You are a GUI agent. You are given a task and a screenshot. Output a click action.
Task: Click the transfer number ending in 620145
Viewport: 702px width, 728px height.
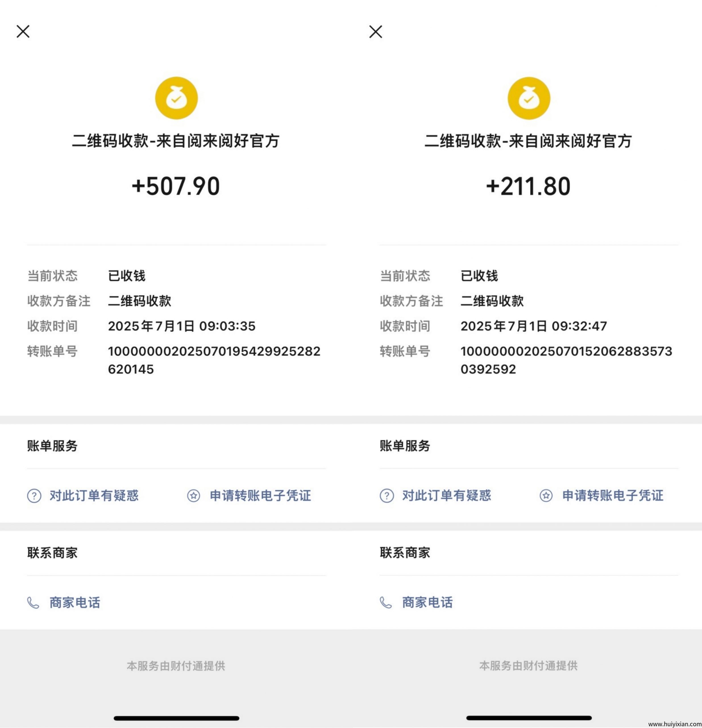click(214, 360)
